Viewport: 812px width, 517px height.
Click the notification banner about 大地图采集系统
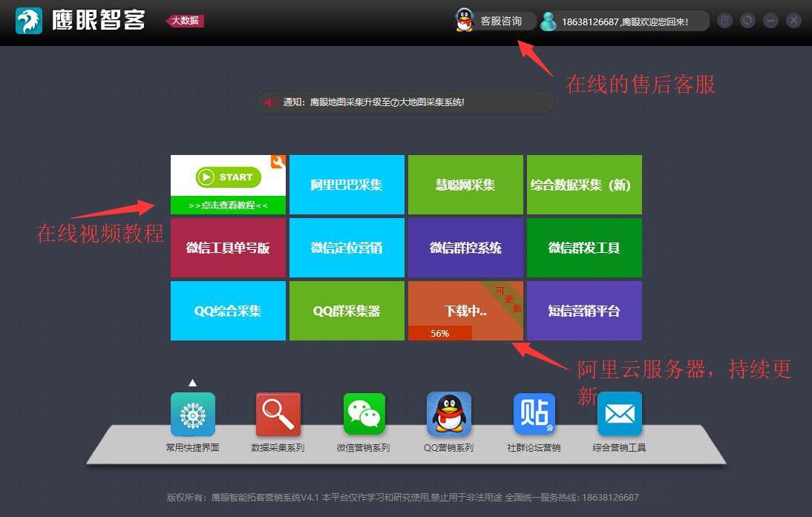click(405, 102)
